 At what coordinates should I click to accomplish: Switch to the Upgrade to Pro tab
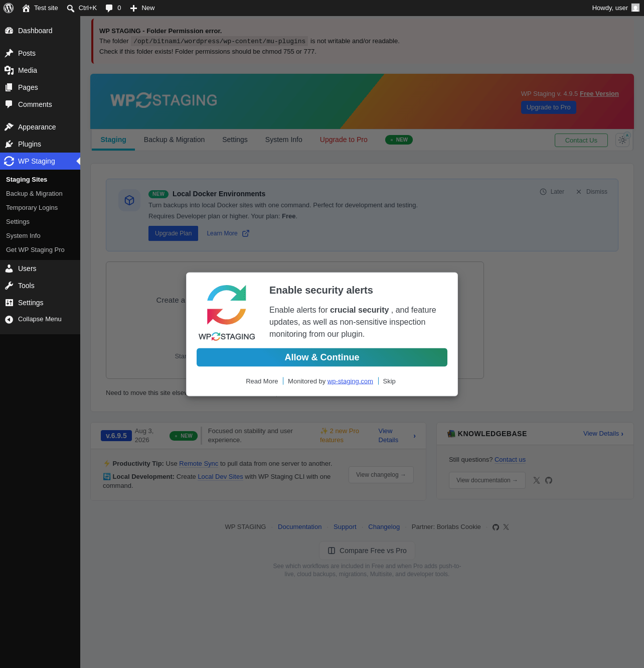(344, 140)
